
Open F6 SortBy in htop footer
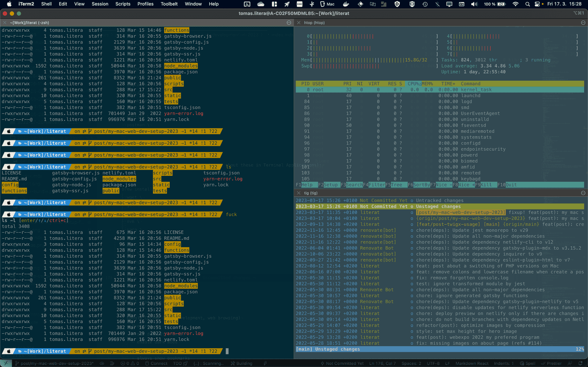[419, 185]
